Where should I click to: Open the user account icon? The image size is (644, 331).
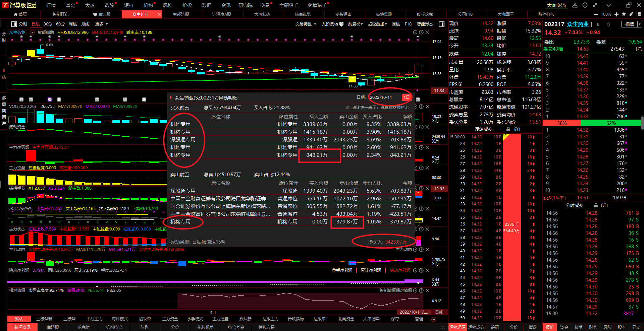(x=575, y=5)
